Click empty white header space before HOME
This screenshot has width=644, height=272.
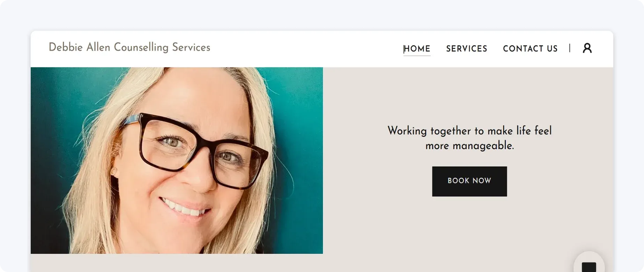307,49
